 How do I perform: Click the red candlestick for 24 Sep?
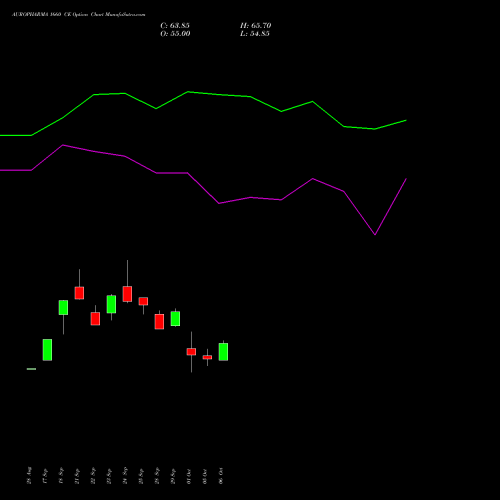(x=127, y=294)
